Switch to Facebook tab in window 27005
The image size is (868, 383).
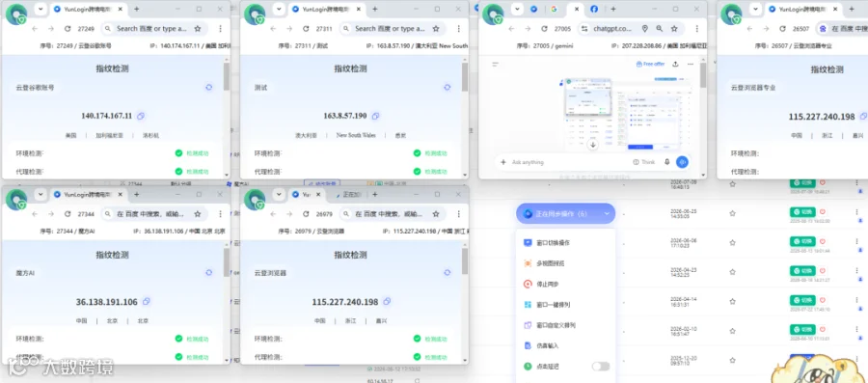click(594, 10)
